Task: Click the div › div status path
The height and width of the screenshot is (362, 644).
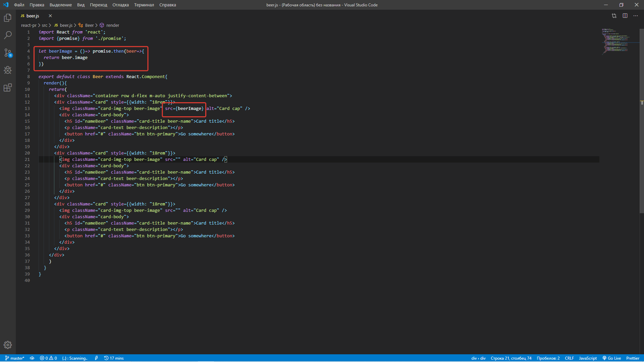Action: point(478,358)
